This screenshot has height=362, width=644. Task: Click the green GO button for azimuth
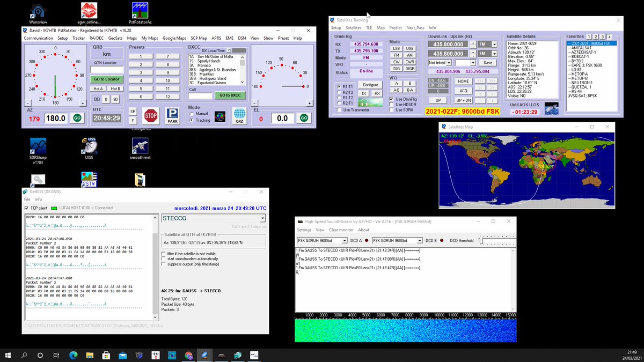(77, 119)
